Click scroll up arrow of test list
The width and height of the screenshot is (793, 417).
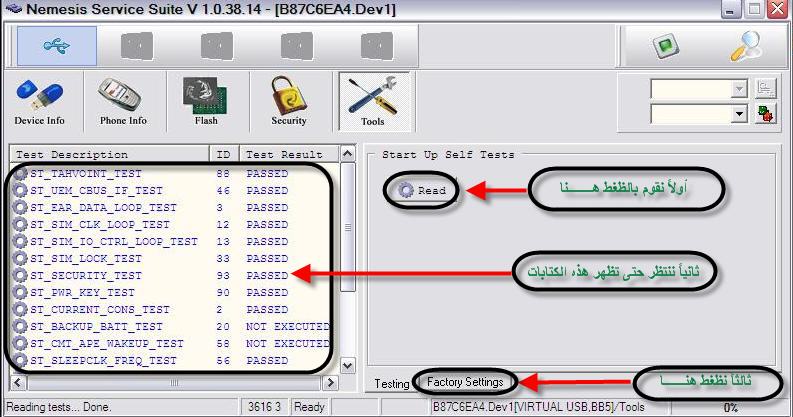click(347, 154)
